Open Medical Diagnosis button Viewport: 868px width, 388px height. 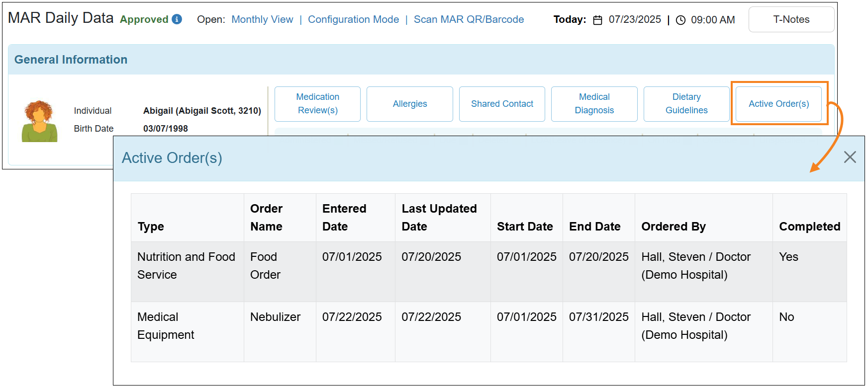[594, 104]
